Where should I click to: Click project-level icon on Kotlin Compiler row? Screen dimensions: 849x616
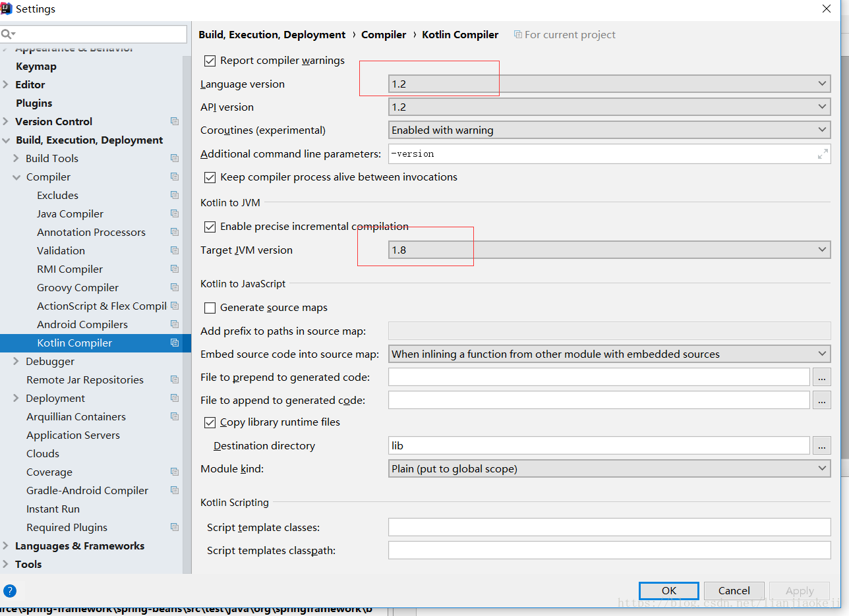coord(175,343)
